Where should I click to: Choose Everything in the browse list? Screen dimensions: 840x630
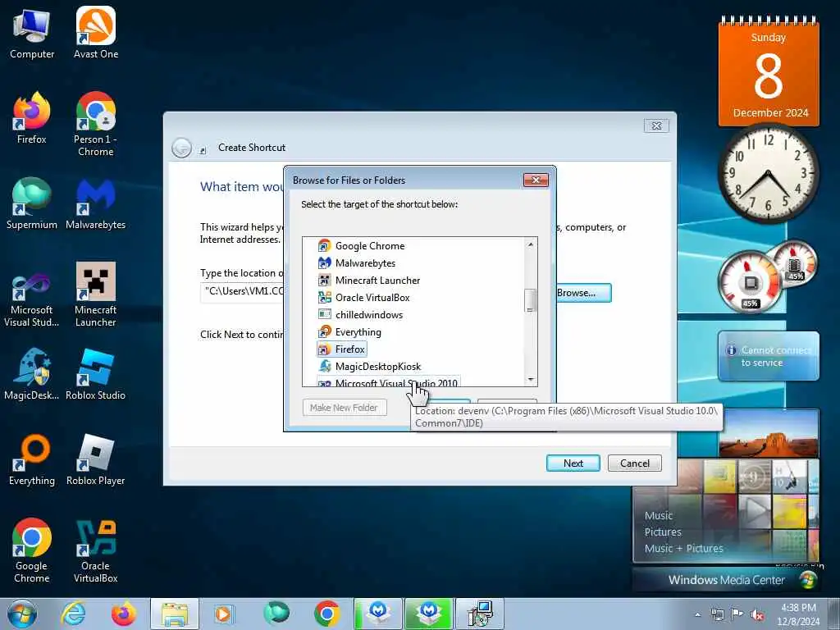pos(358,331)
